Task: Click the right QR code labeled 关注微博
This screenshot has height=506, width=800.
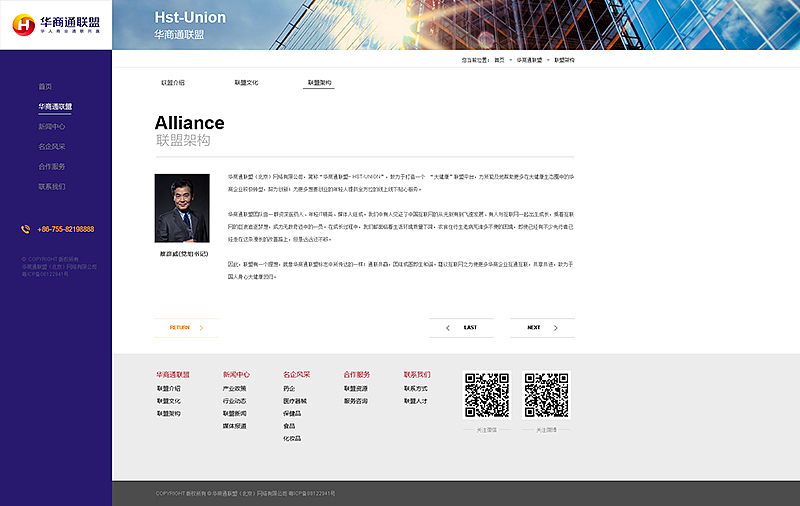Action: pyautogui.click(x=546, y=395)
